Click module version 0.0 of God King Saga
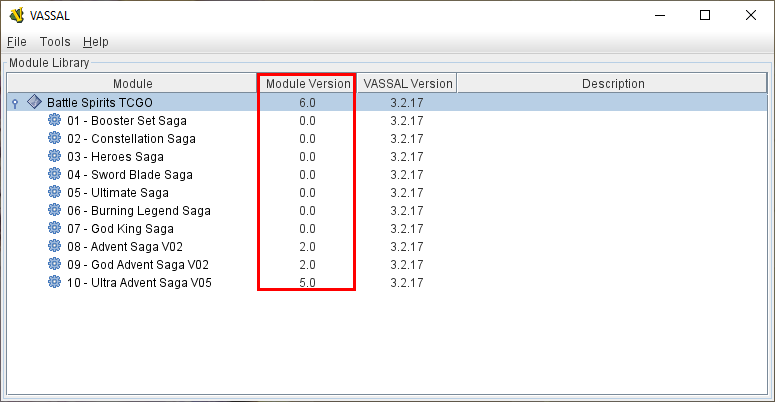The image size is (775, 402). [x=307, y=228]
